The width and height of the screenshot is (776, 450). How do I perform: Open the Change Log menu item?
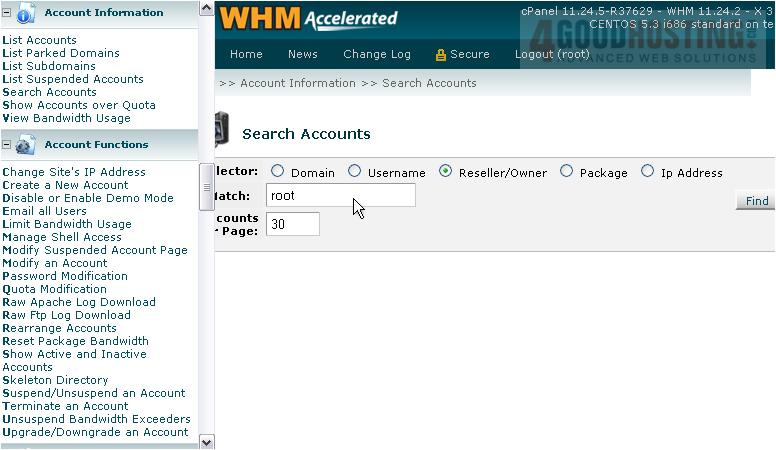click(376, 54)
